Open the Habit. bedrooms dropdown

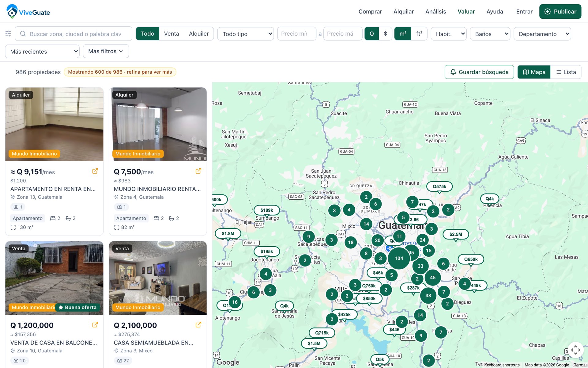tap(449, 34)
